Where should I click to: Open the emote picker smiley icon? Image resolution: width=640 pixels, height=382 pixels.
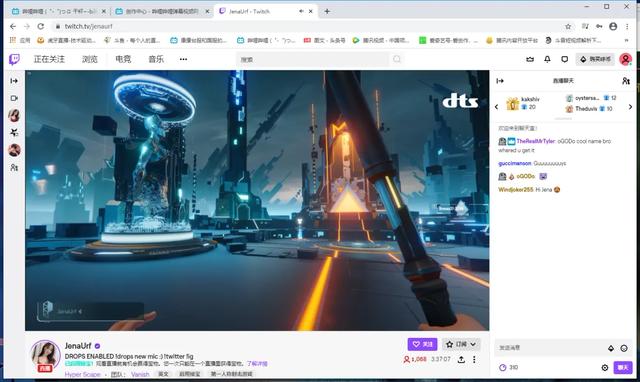[624, 348]
